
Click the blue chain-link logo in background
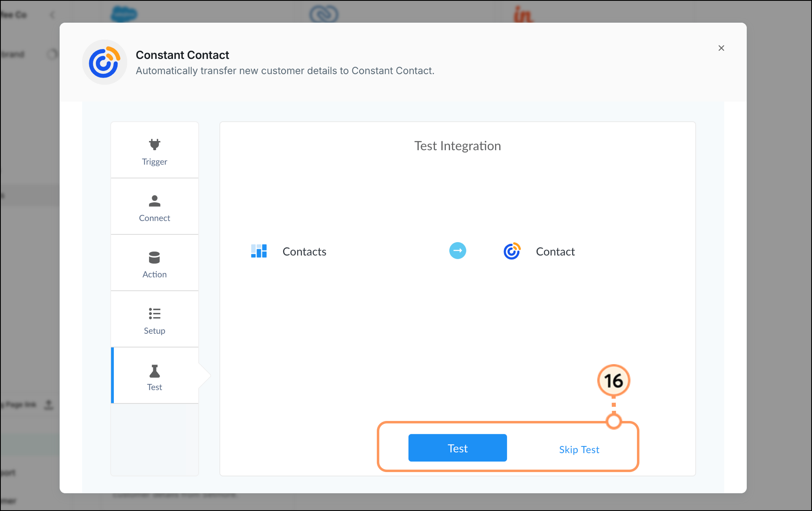pyautogui.click(x=324, y=14)
